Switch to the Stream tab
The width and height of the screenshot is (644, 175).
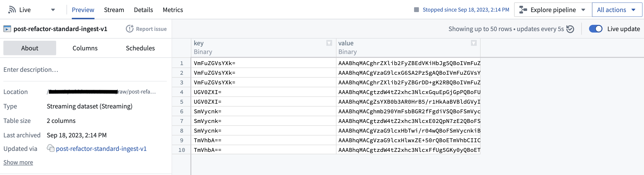coord(114,10)
